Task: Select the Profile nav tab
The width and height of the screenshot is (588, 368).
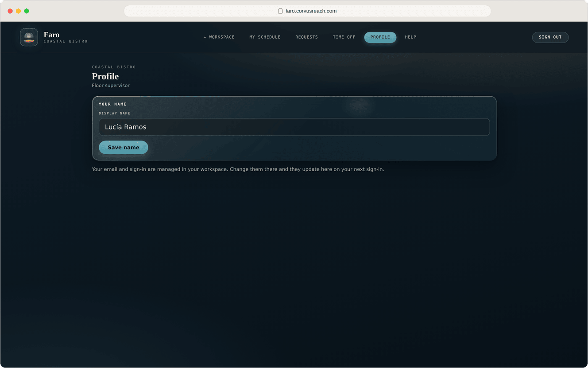Action: pyautogui.click(x=380, y=37)
